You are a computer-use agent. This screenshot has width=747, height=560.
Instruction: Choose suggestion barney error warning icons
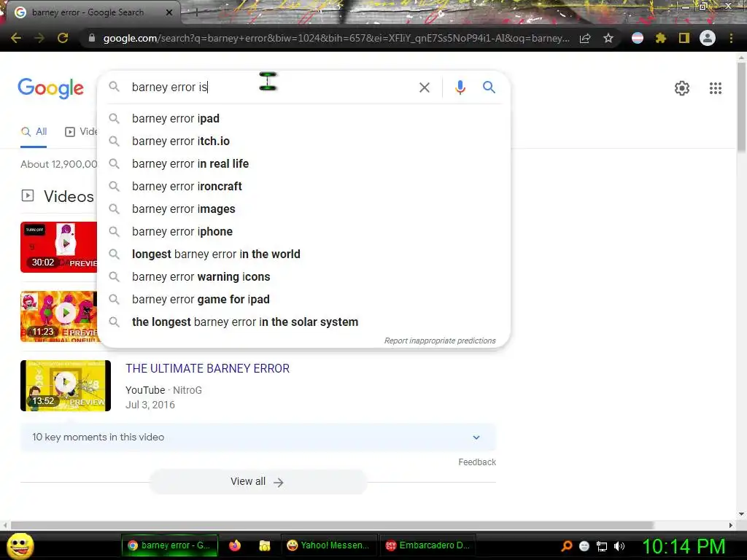pyautogui.click(x=303, y=276)
